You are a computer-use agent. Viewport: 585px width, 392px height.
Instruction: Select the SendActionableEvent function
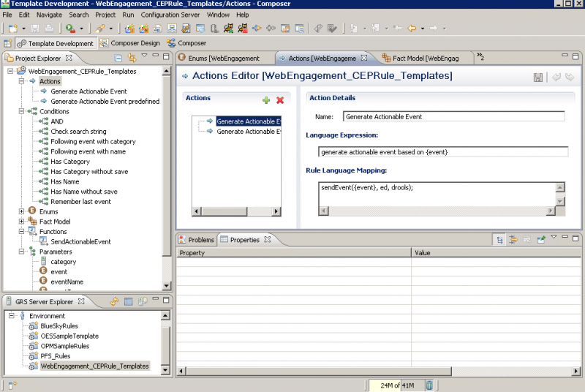[x=80, y=241]
